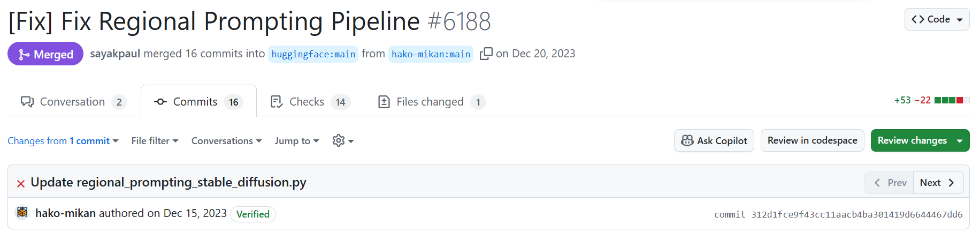This screenshot has width=980, height=239.
Task: Open the Code dropdown button
Action: [x=937, y=19]
